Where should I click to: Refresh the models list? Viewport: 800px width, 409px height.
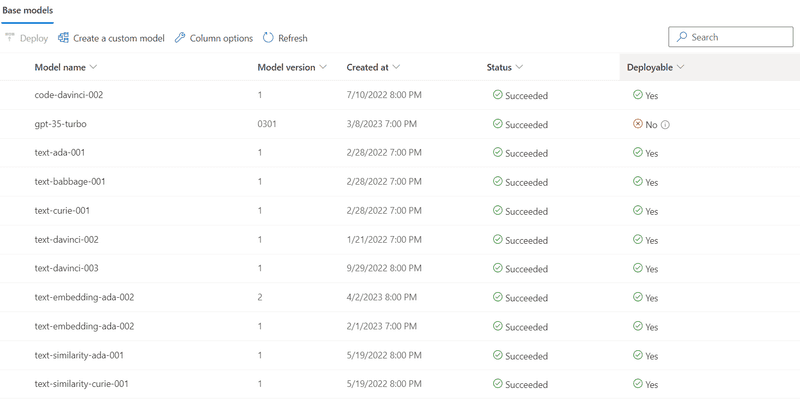(285, 38)
